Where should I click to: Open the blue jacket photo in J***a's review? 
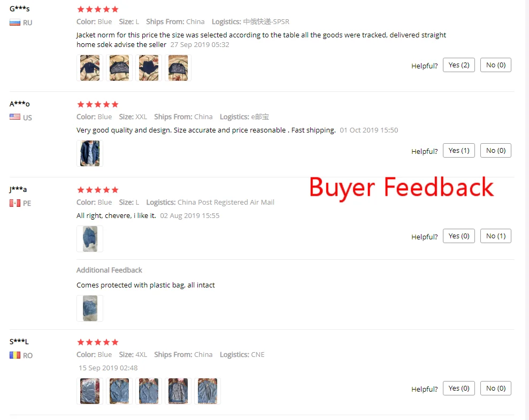90,239
